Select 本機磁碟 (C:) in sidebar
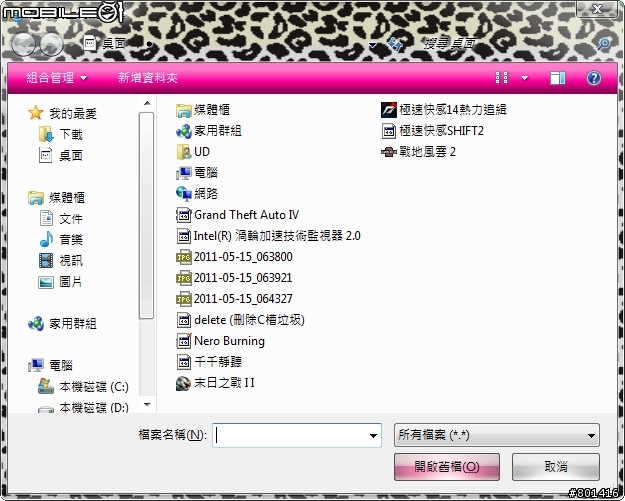The width and height of the screenshot is (625, 501). (x=83, y=387)
